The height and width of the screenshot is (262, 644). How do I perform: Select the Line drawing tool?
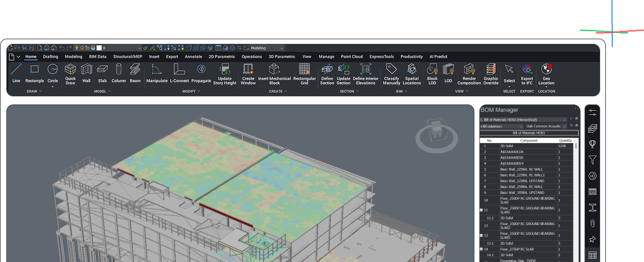[16, 73]
